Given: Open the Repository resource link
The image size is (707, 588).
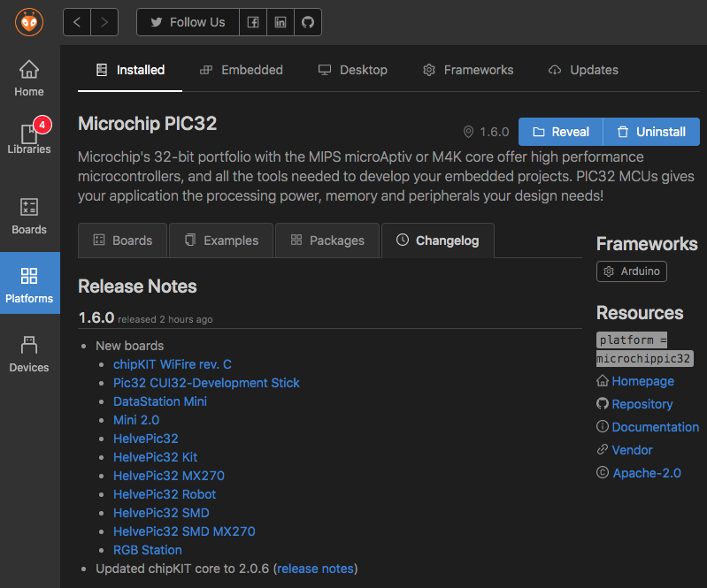Looking at the screenshot, I should pyautogui.click(x=642, y=404).
